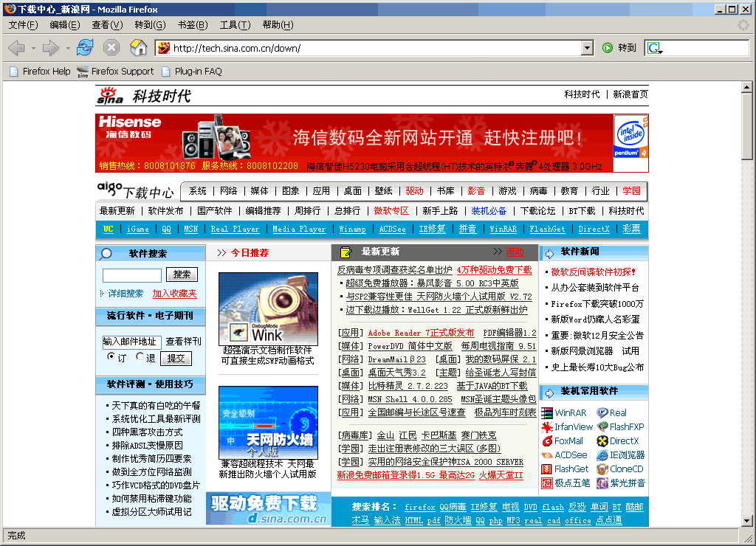This screenshot has height=546, width=756.
Task: Click the Stop loading icon
Action: tap(111, 47)
